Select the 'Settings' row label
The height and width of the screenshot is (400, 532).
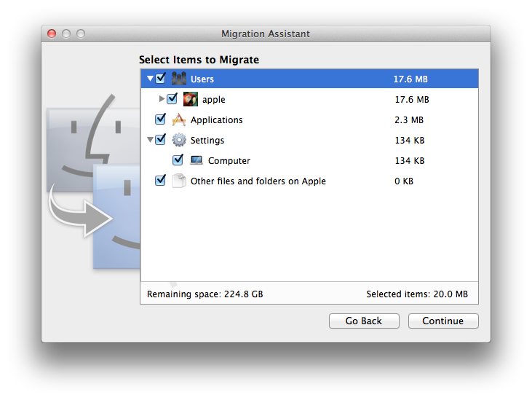207,141
